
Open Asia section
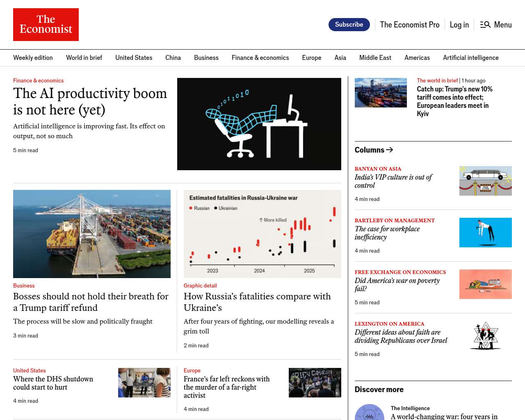[x=340, y=58]
